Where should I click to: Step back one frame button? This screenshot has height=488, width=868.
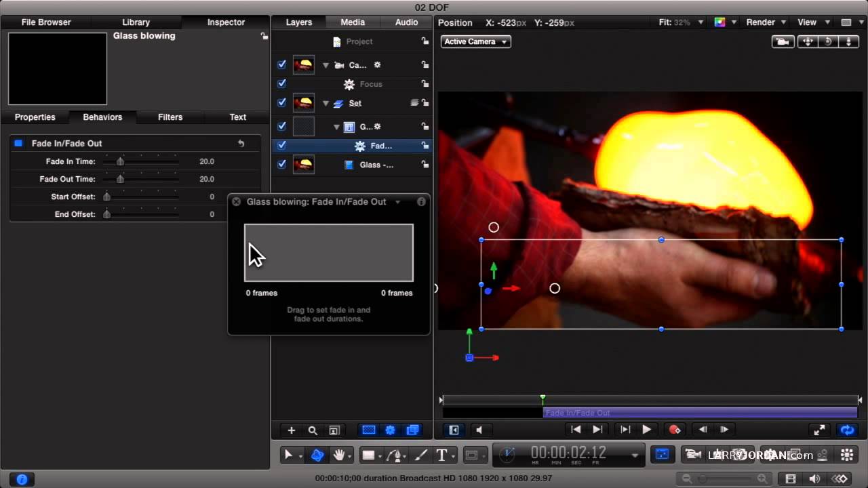click(x=703, y=430)
